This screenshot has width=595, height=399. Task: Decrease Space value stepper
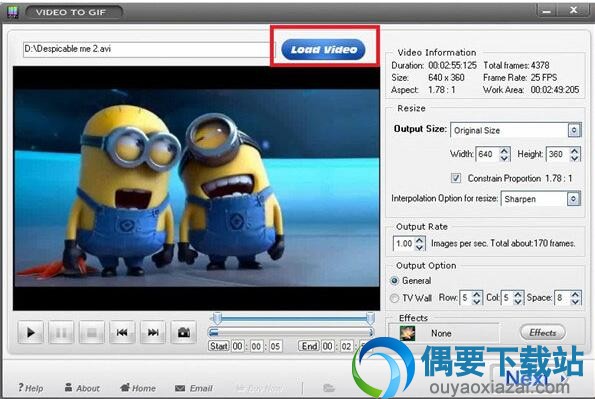point(575,301)
